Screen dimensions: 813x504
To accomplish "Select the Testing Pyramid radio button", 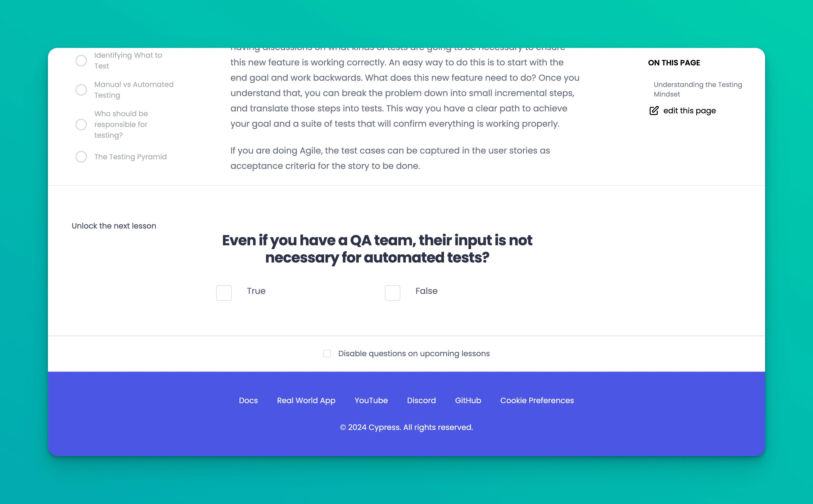I will coord(81,157).
